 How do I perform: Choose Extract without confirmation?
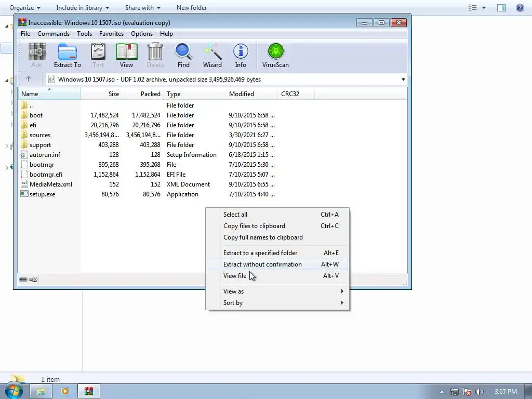(277, 264)
